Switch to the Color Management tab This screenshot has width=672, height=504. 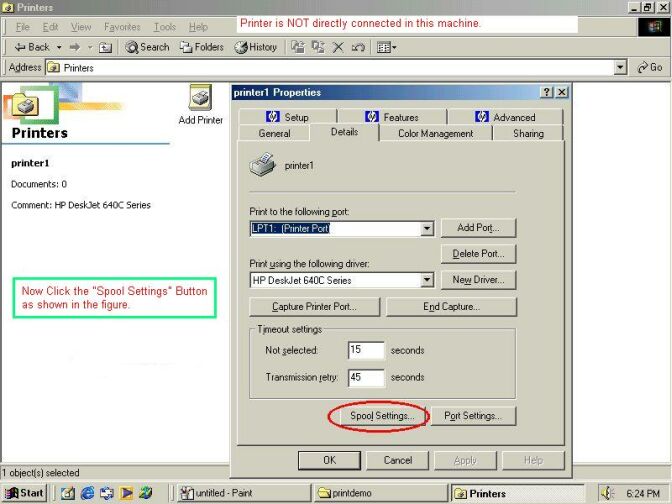click(435, 133)
